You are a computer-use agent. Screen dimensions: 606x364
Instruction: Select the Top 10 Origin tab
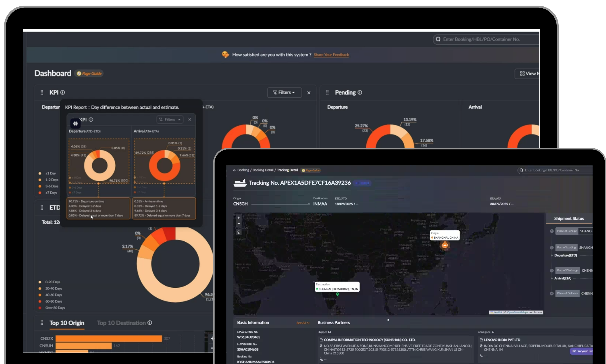point(67,323)
